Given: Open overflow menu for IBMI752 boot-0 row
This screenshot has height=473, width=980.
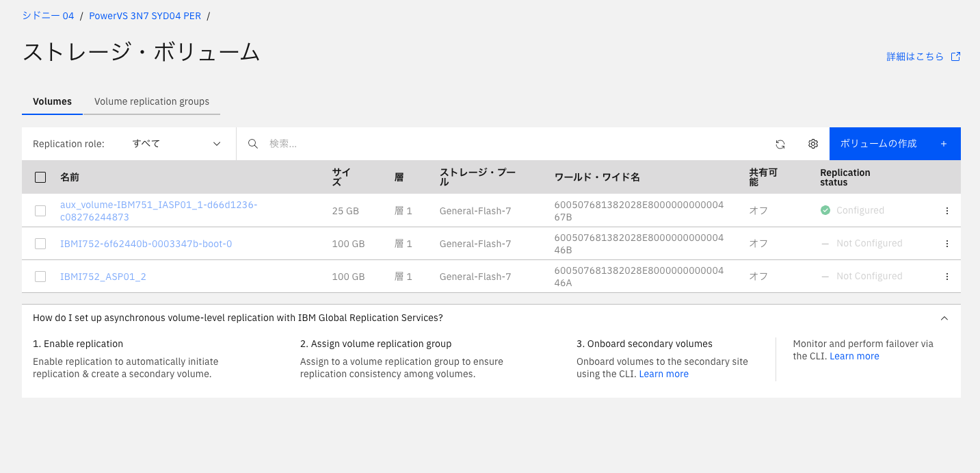Looking at the screenshot, I should (x=947, y=244).
